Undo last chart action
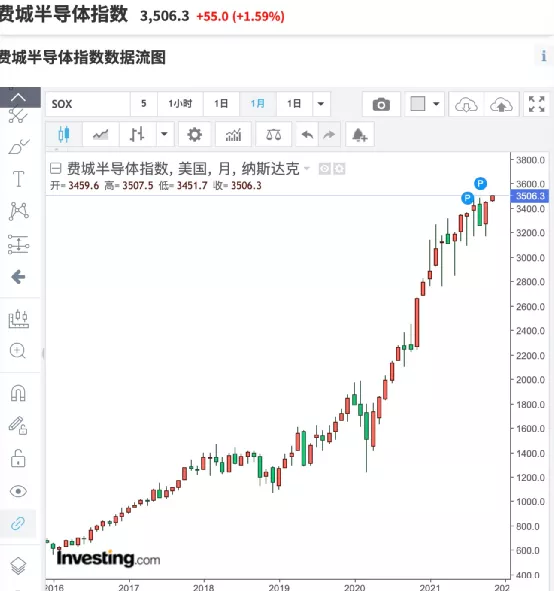Viewport: 554px width, 591px height. click(x=307, y=134)
